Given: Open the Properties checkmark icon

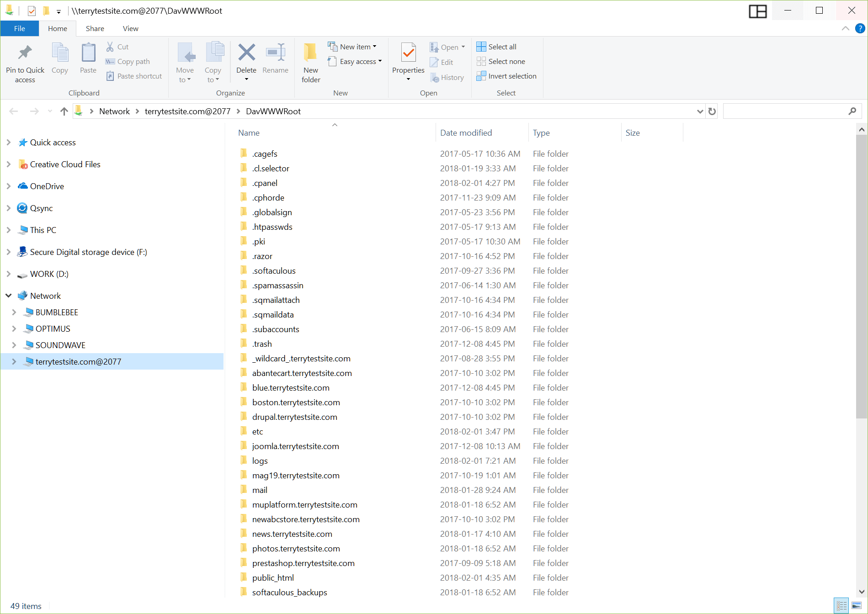Looking at the screenshot, I should point(408,52).
